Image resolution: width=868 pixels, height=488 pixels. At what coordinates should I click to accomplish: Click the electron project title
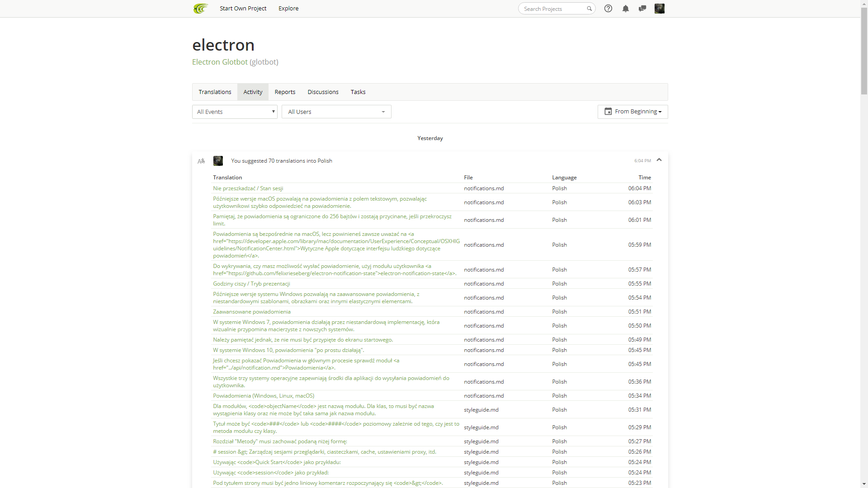click(x=223, y=45)
